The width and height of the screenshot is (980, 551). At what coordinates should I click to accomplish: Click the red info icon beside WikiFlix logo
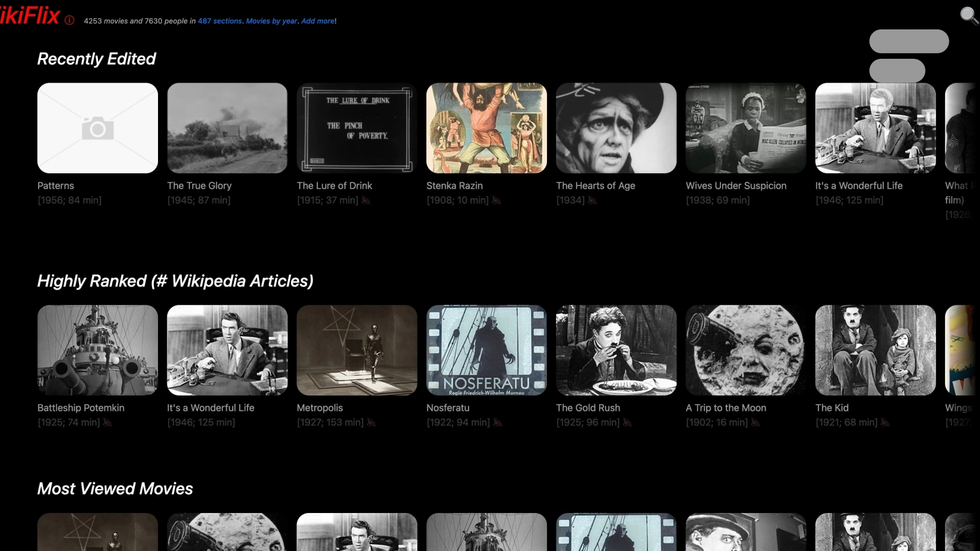pyautogui.click(x=69, y=20)
